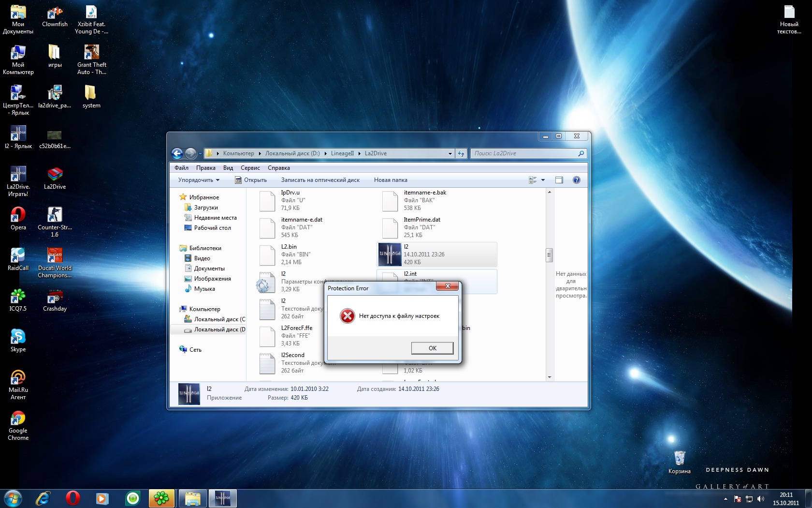This screenshot has height=508, width=812.
Task: Create a folder with Новая папка
Action: click(391, 180)
